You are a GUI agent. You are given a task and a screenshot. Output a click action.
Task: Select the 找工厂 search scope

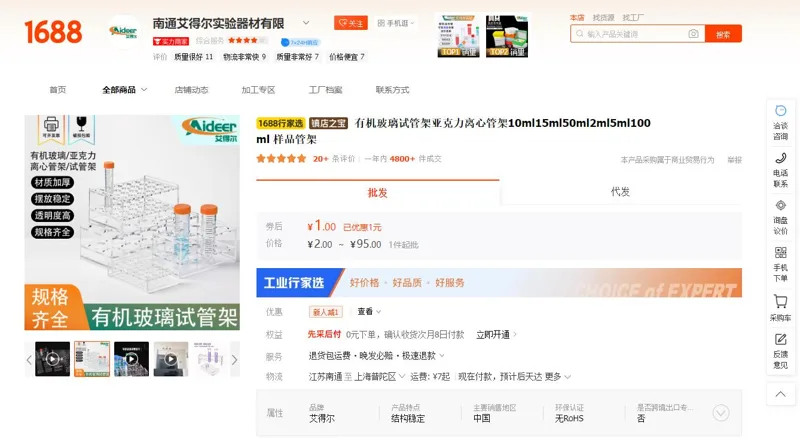coord(633,17)
